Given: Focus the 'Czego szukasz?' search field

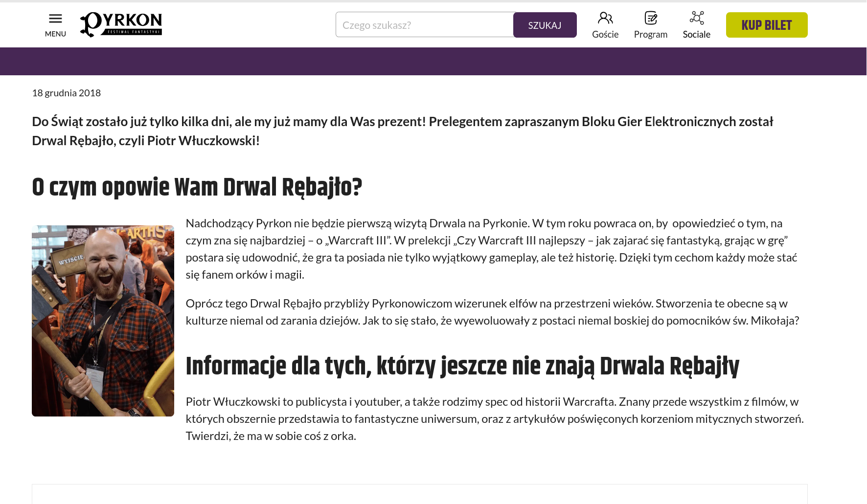Looking at the screenshot, I should [x=425, y=25].
